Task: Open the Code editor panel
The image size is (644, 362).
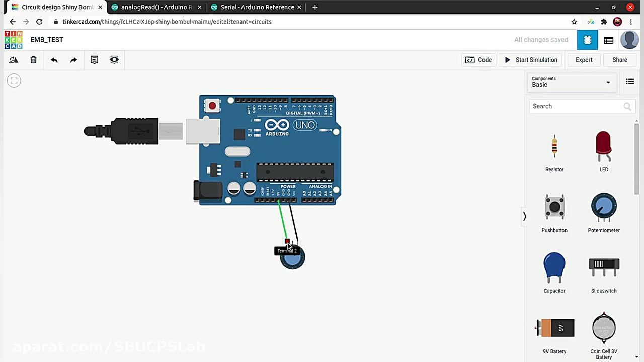Action: click(x=478, y=60)
